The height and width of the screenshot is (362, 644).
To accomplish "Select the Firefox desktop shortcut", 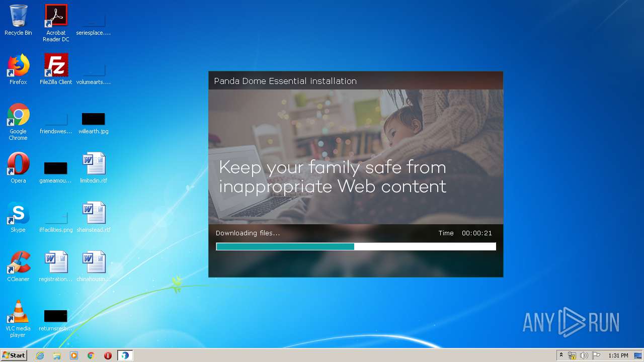I will click(x=18, y=69).
